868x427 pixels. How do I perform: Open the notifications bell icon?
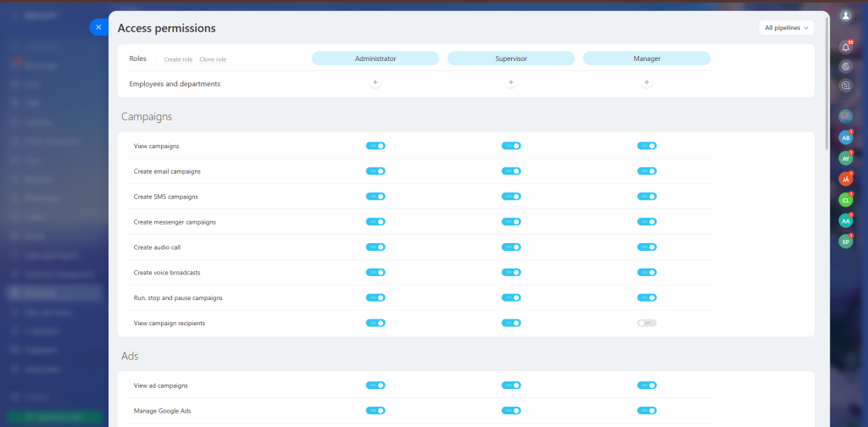tap(845, 47)
